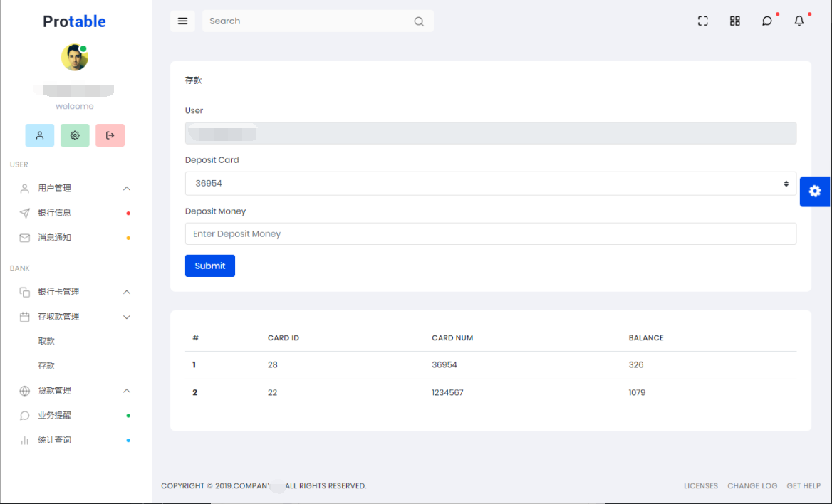Screen dimensions: 832x504
Task: Open the blue floating settings gear
Action: tap(815, 191)
